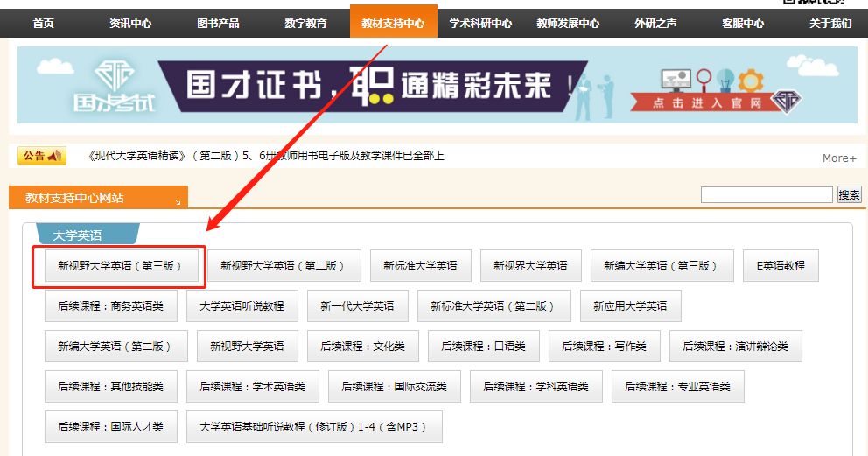Open 后续课程：写作类
Screen dimensions: 868x456
pyautogui.click(x=605, y=347)
